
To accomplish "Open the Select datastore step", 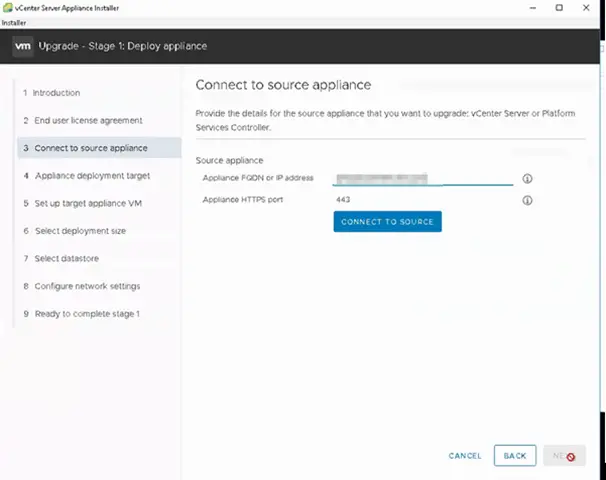I will (x=61, y=259).
